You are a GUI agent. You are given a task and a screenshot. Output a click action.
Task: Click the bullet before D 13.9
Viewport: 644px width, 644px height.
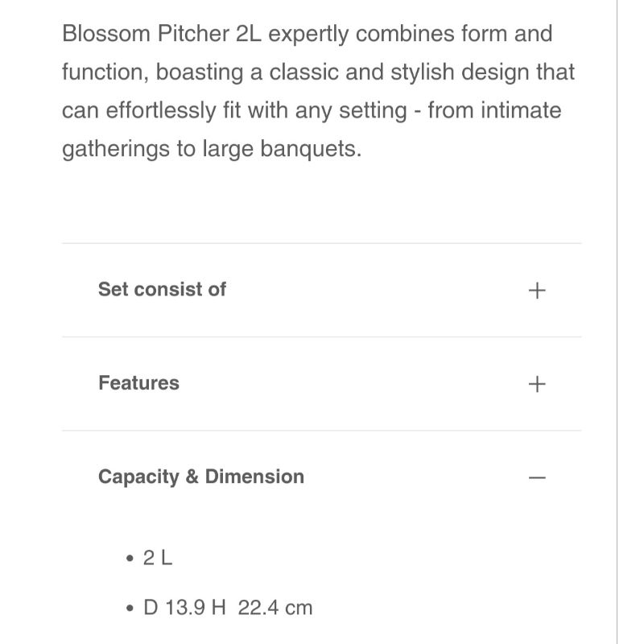[130, 608]
